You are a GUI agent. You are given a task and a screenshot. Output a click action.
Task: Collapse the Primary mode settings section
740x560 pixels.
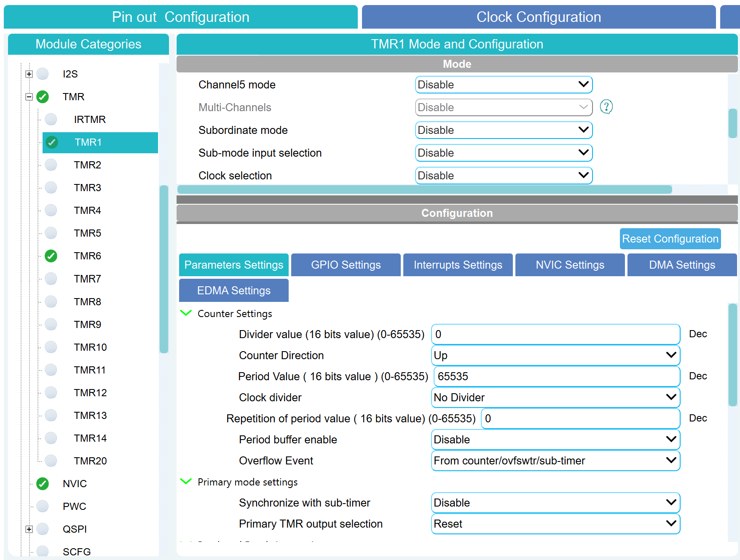[186, 482]
